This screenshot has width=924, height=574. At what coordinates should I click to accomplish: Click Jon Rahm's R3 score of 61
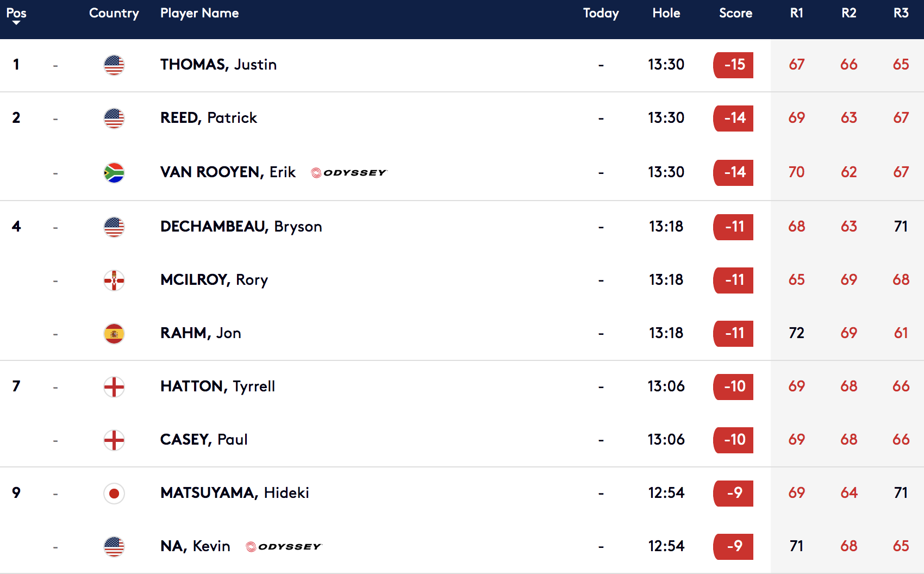pos(901,333)
